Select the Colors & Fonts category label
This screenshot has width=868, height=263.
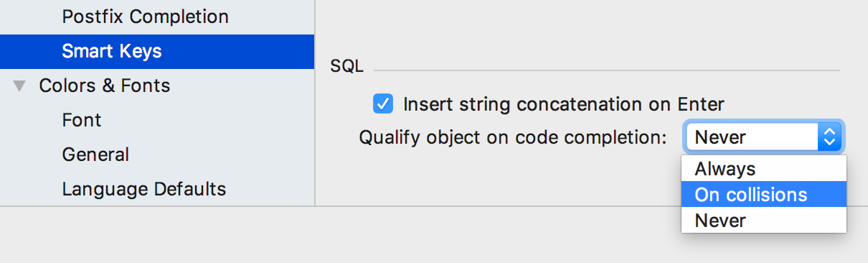pyautogui.click(x=105, y=86)
